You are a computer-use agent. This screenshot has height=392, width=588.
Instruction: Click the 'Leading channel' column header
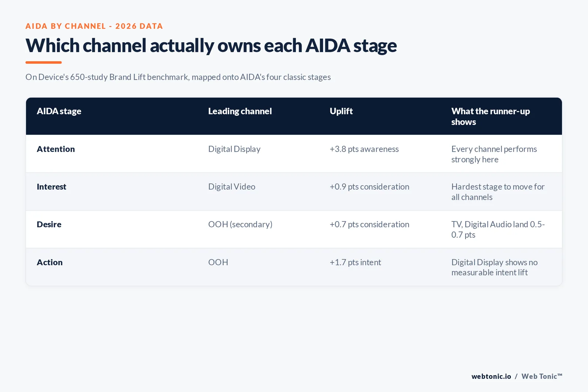click(x=240, y=111)
